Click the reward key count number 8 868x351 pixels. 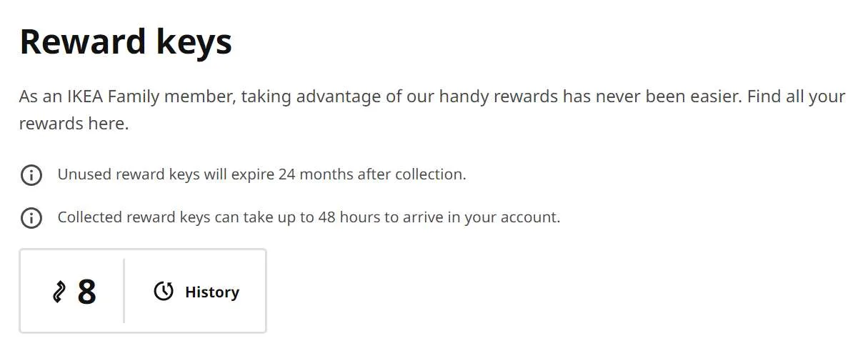pos(86,292)
